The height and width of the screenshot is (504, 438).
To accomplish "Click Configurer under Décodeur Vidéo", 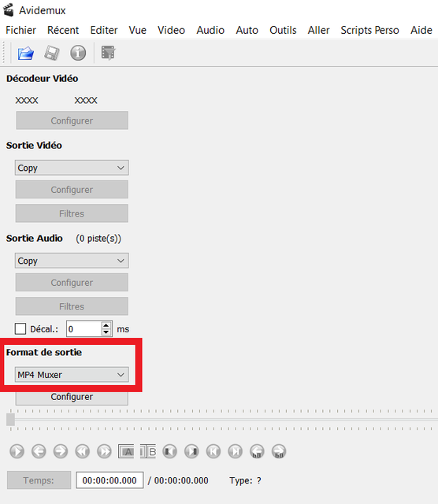I will [x=72, y=120].
